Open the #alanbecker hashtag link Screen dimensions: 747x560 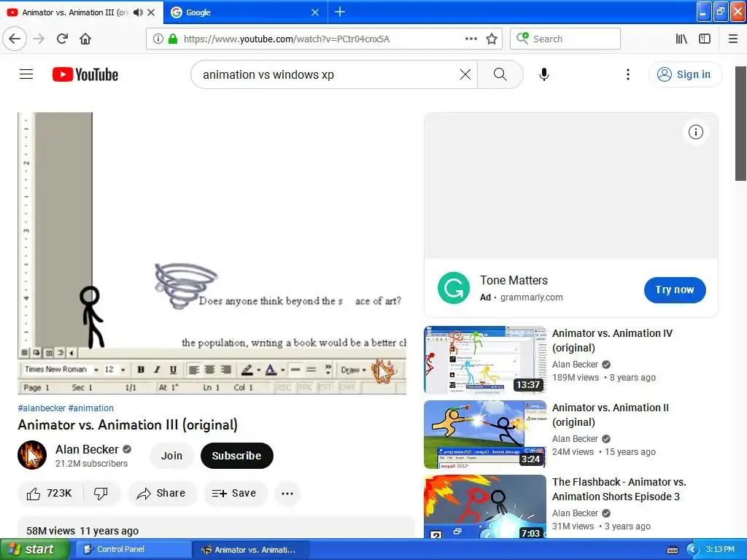42,408
